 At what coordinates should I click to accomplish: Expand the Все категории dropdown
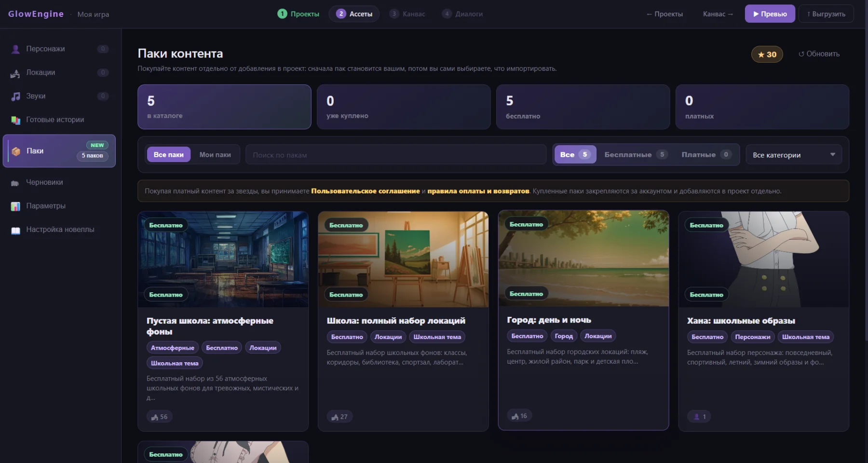point(794,155)
